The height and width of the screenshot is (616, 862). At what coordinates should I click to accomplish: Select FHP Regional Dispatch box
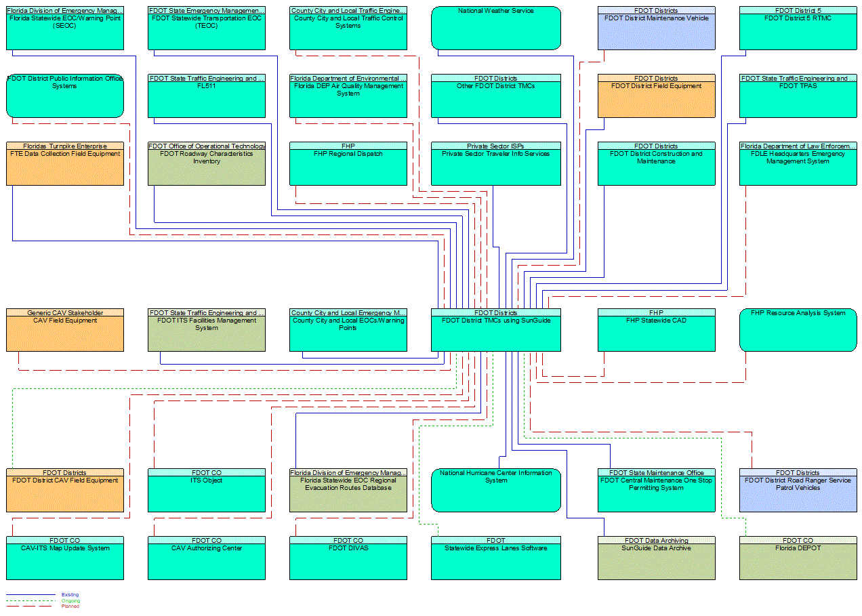coord(348,163)
